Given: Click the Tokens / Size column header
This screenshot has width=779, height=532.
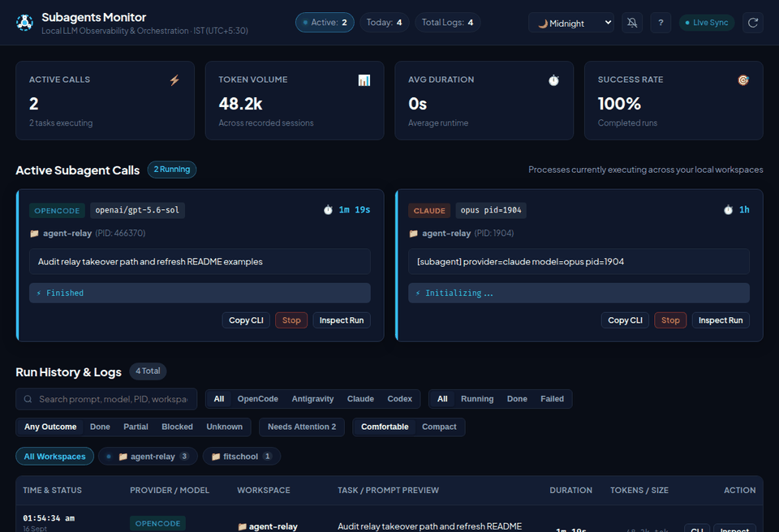Looking at the screenshot, I should [639, 491].
